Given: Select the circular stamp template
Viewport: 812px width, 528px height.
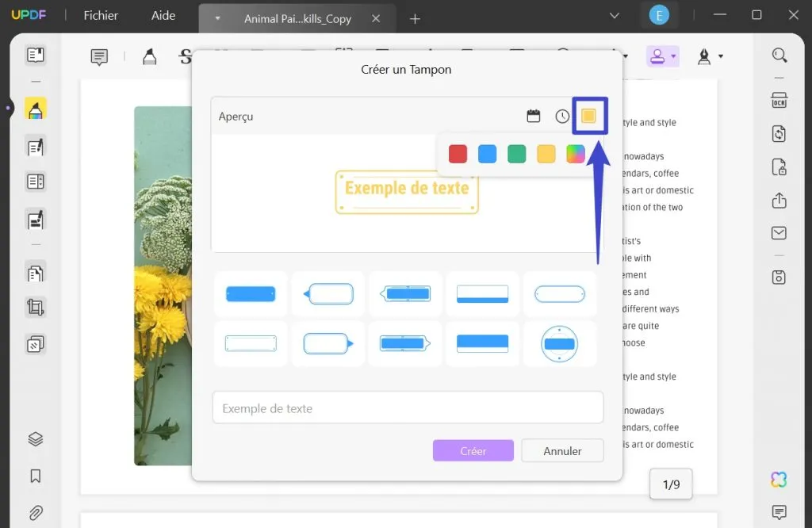Looking at the screenshot, I should (560, 344).
